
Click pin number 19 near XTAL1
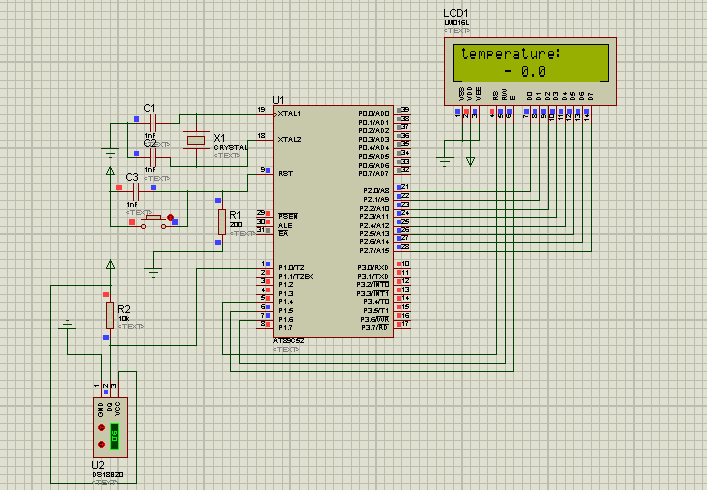click(261, 110)
